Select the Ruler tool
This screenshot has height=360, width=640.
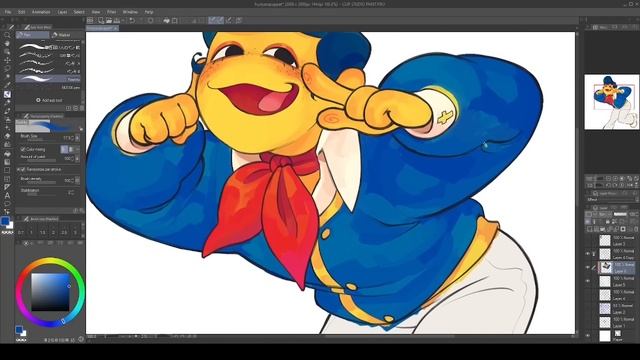point(7,187)
